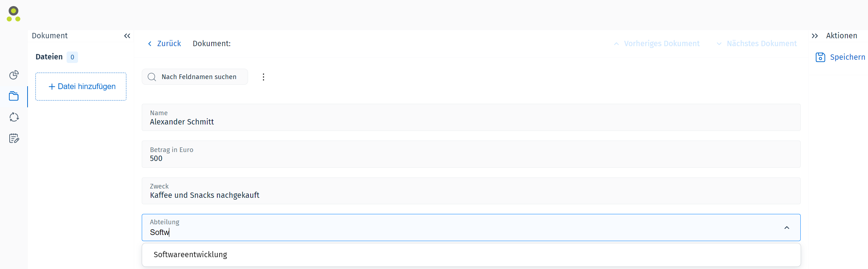The height and width of the screenshot is (269, 868).
Task: Click the Betrag in Euro field
Action: coord(471,154)
